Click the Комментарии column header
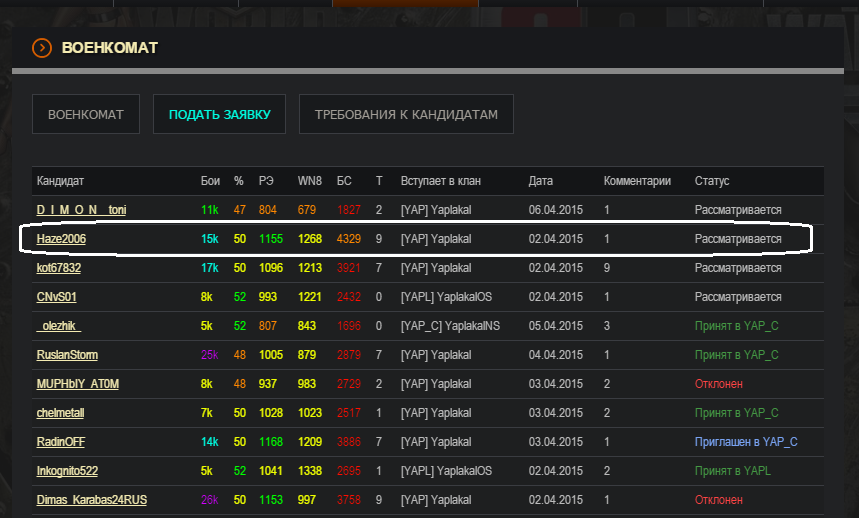This screenshot has height=518, width=859. pyautogui.click(x=637, y=181)
